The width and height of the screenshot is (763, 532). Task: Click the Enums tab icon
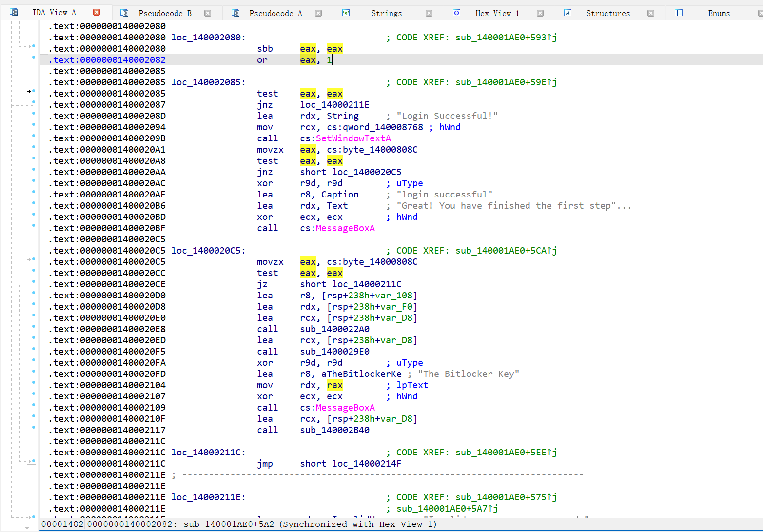click(x=678, y=13)
